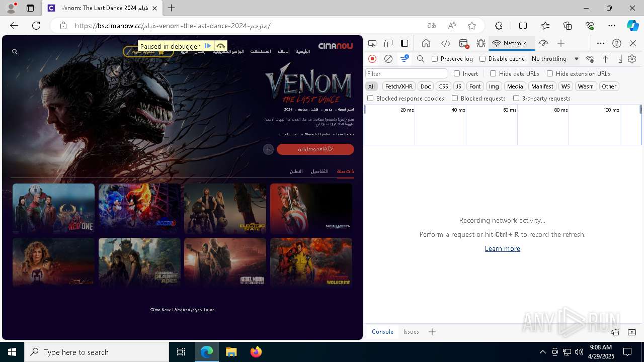644x362 pixels.
Task: Filter requests by Doc type
Action: [x=426, y=86]
